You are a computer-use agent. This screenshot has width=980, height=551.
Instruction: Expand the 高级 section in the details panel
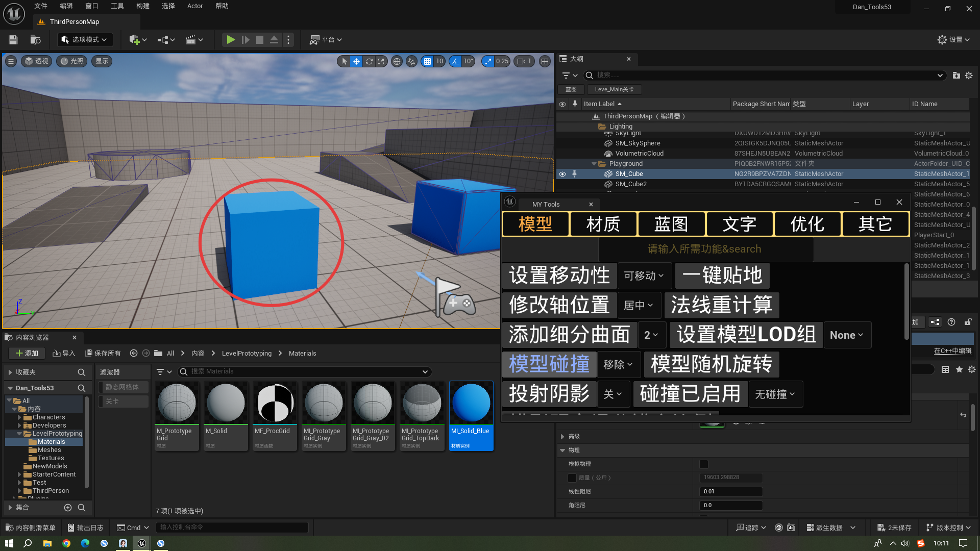pos(562,437)
